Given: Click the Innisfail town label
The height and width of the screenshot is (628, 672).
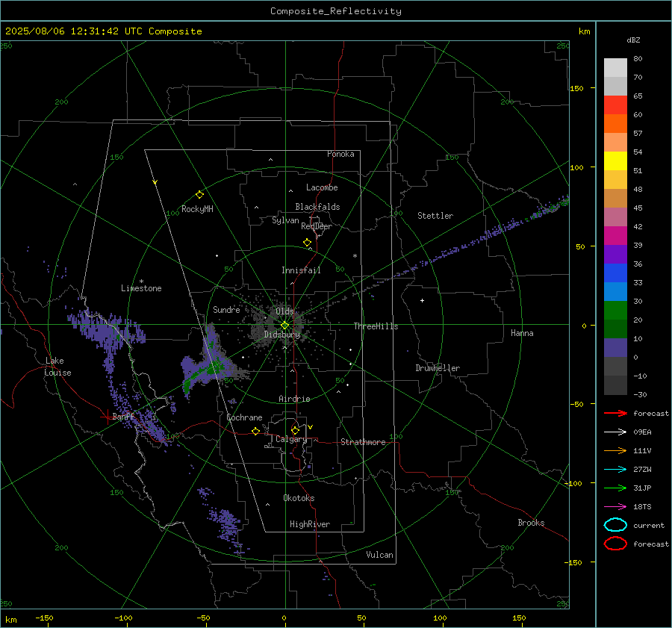Looking at the screenshot, I should (301, 270).
